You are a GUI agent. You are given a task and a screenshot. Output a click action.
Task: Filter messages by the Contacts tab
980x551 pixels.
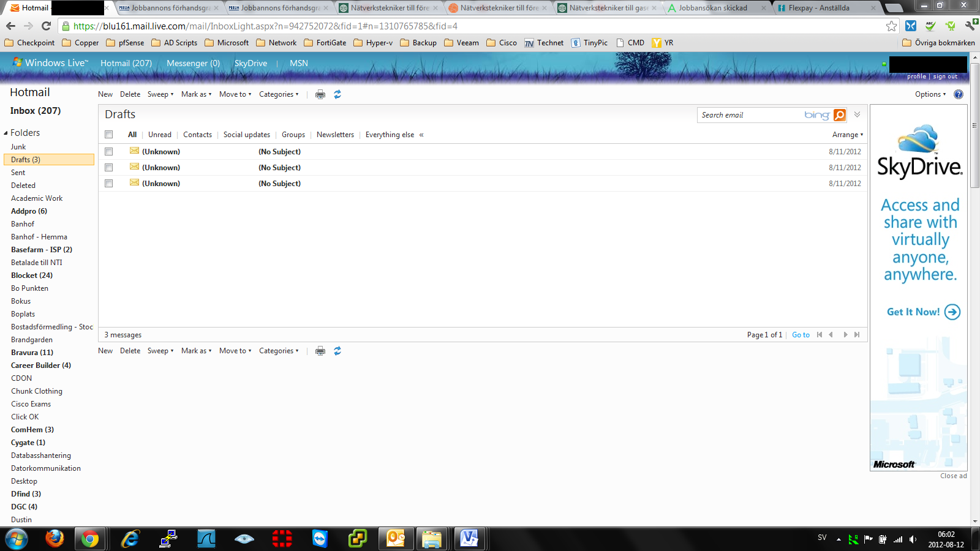tap(197, 135)
